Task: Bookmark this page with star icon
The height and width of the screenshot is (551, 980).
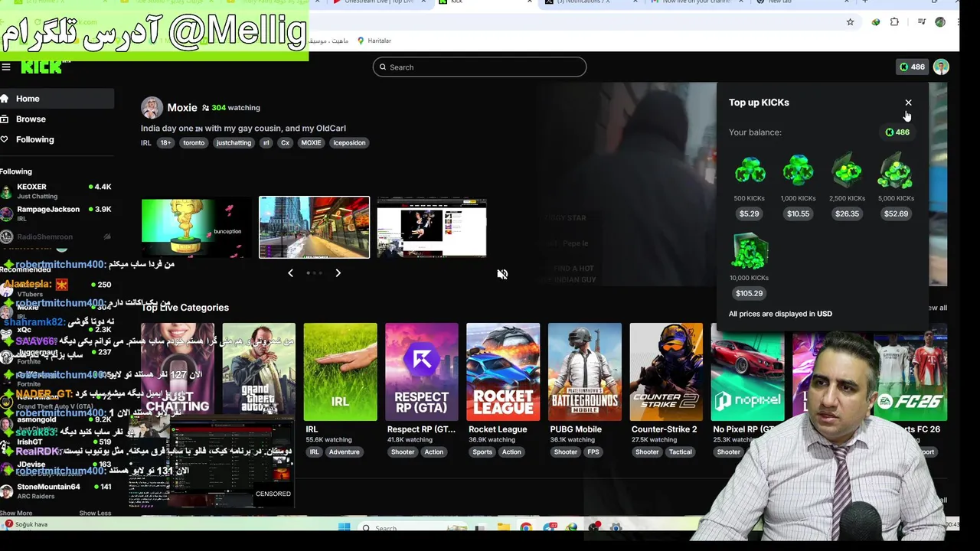Action: [850, 22]
